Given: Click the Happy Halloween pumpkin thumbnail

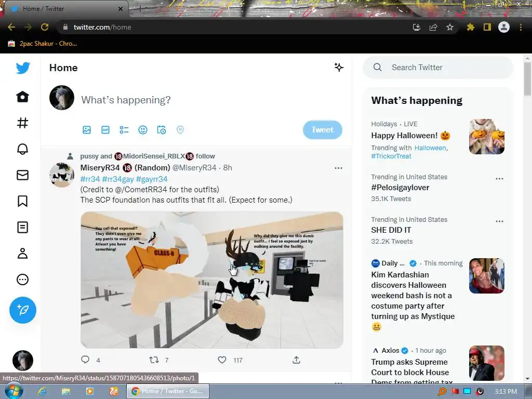Looking at the screenshot, I should pos(486,137).
